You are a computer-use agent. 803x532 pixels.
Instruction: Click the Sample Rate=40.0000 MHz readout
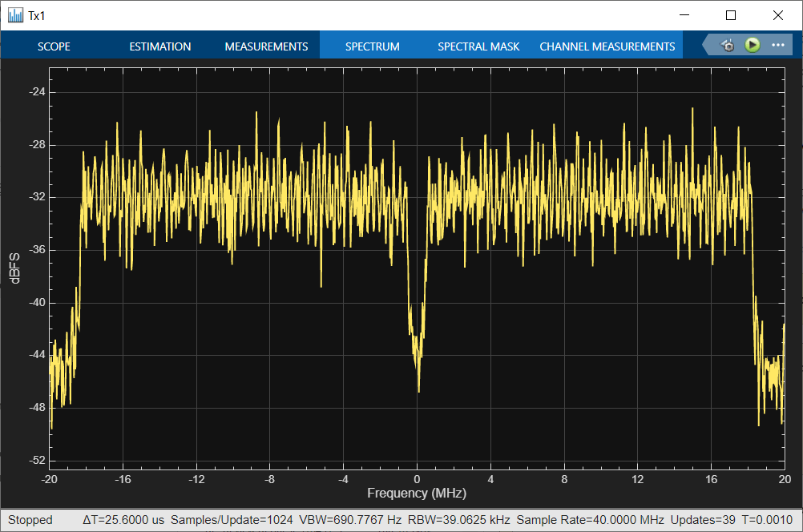pos(590,520)
